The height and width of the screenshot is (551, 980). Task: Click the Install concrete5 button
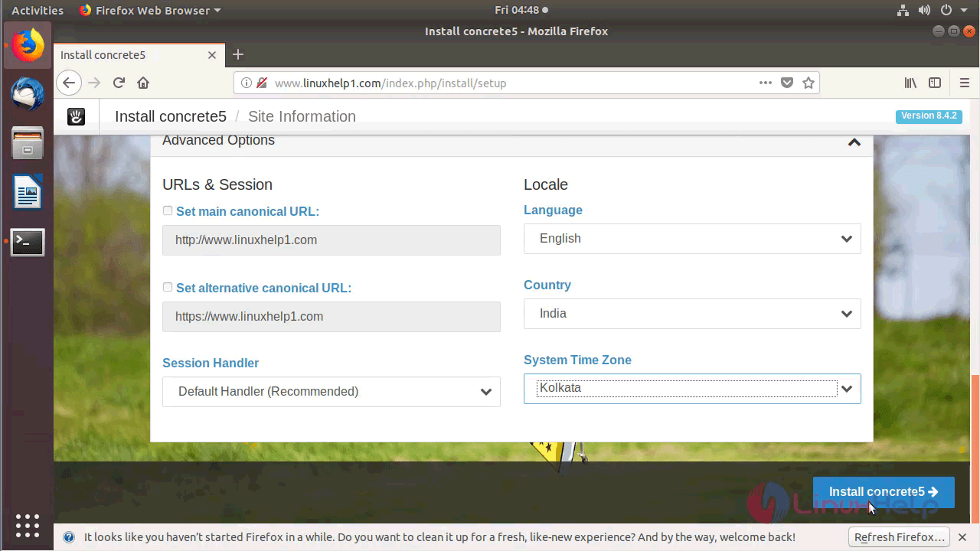click(884, 492)
